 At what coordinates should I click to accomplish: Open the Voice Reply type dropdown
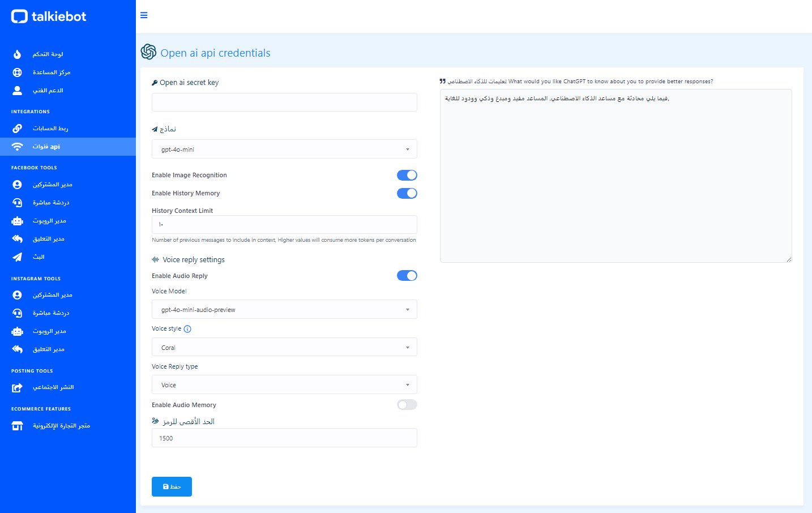pos(284,385)
